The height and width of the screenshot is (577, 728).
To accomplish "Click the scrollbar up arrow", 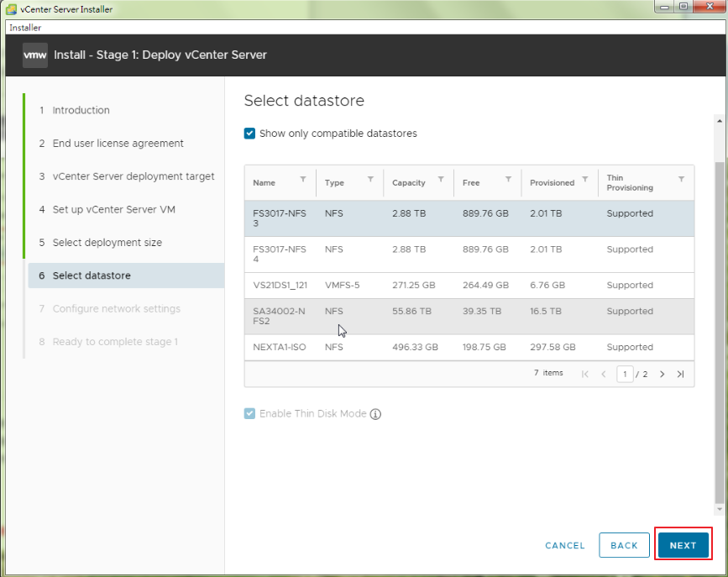I will click(x=720, y=121).
